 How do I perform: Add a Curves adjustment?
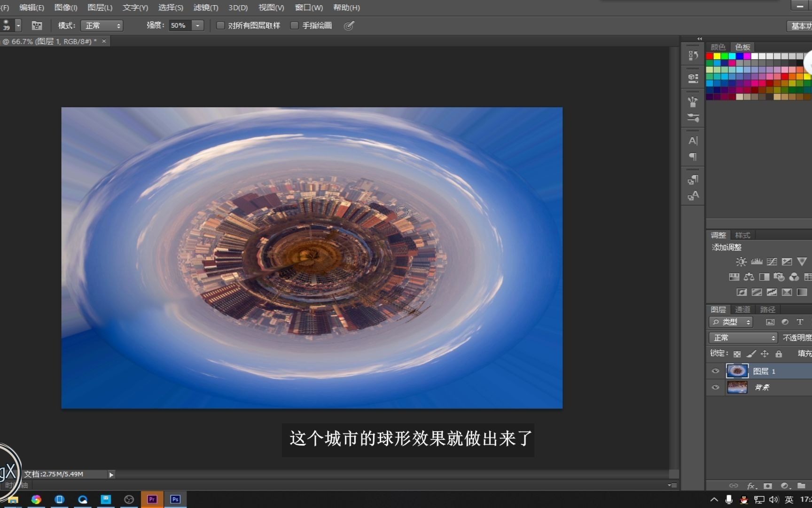(x=772, y=262)
